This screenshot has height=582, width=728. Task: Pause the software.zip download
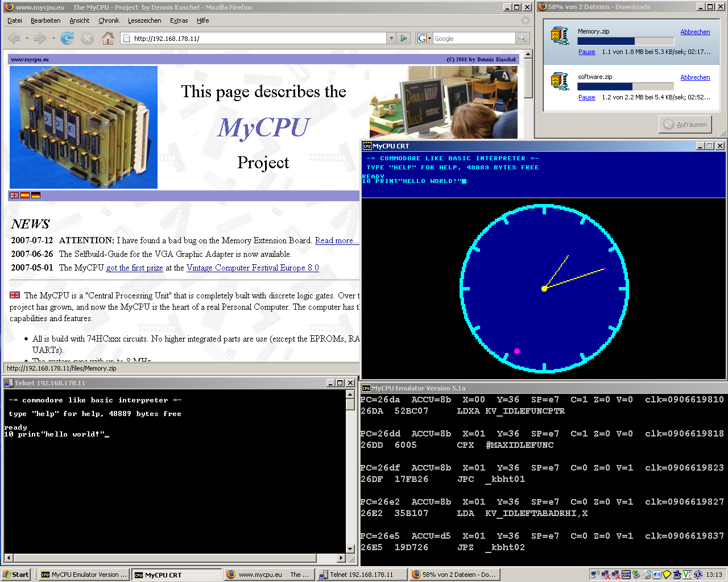[586, 97]
